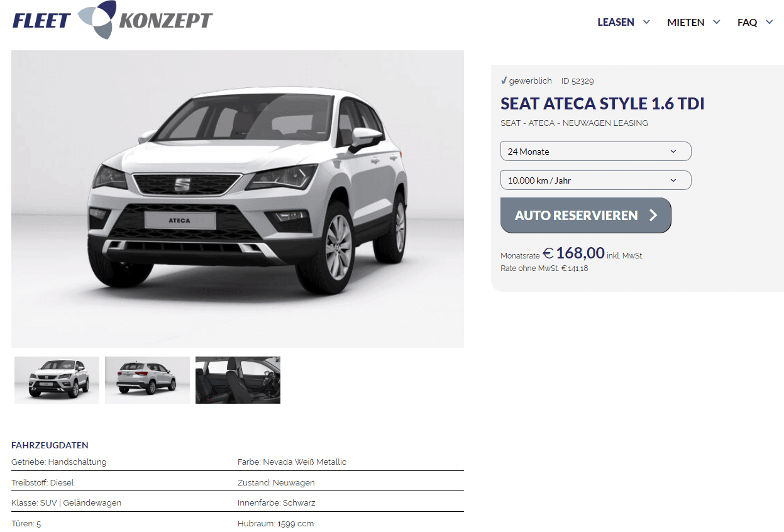
Task: Click the chevron next to FAQ
Action: [769, 22]
